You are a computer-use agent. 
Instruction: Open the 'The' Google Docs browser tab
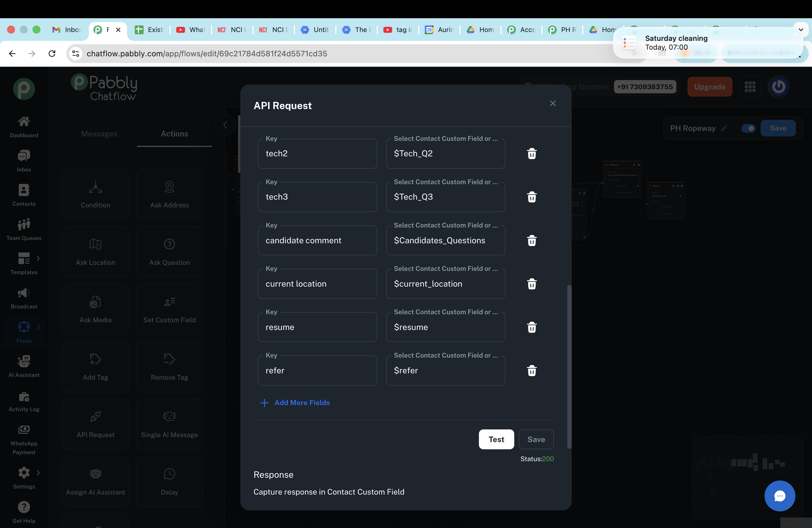[x=357, y=30]
